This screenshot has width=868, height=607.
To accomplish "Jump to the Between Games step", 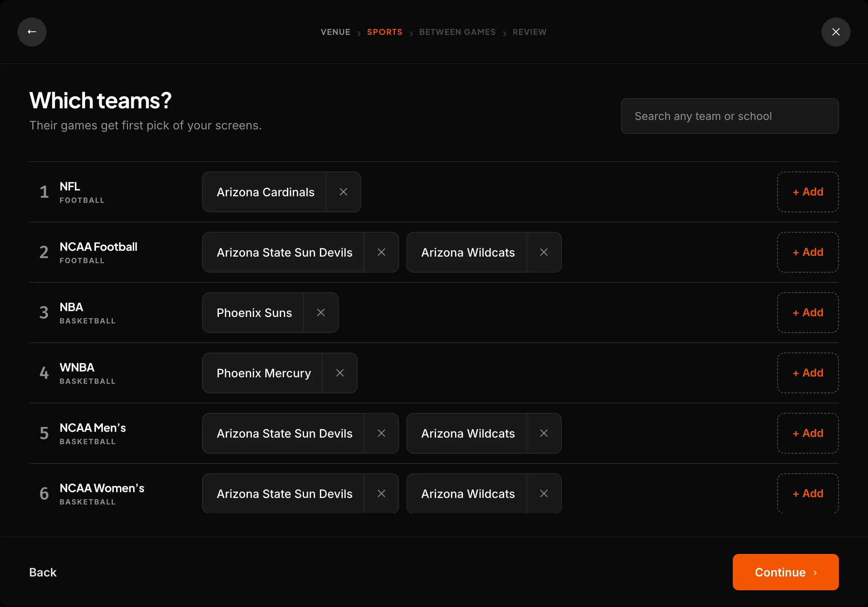I will click(457, 32).
